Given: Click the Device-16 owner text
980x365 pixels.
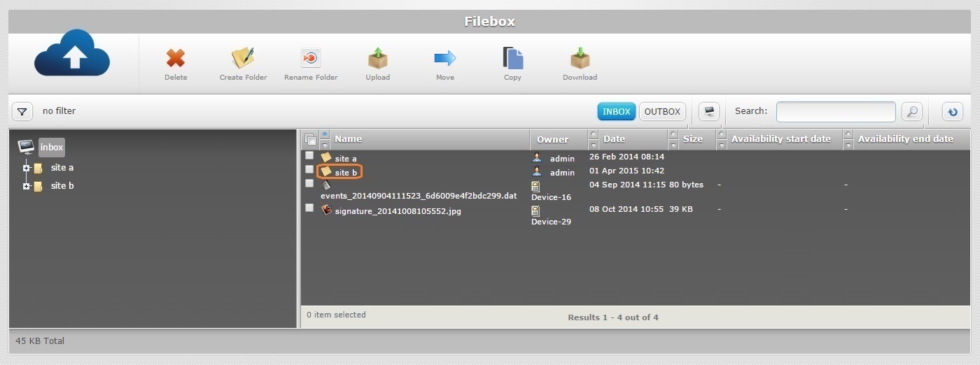Looking at the screenshot, I should pyautogui.click(x=552, y=197).
